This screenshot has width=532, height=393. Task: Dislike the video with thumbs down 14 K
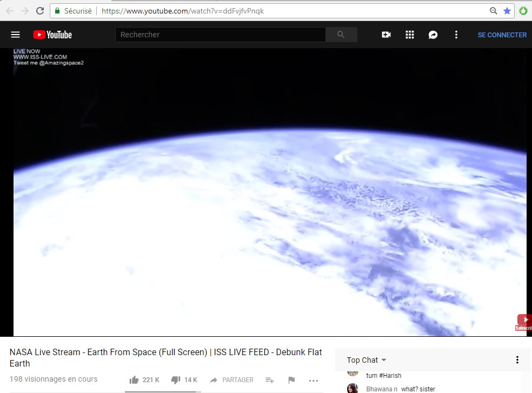184,380
